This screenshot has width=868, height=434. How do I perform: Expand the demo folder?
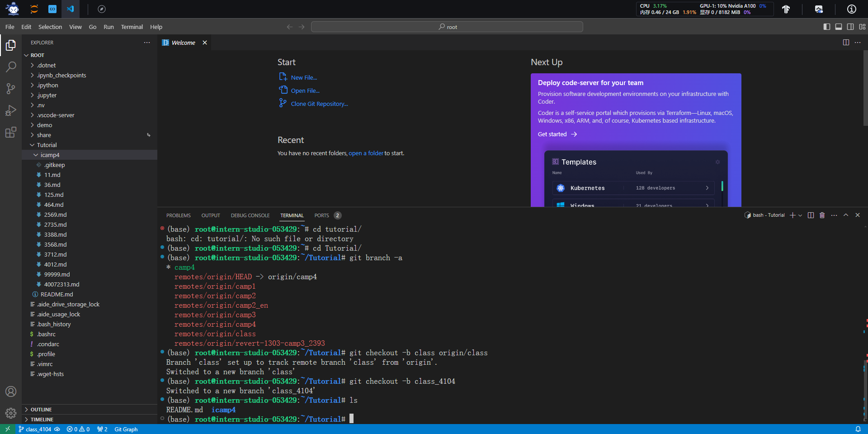click(x=90, y=125)
